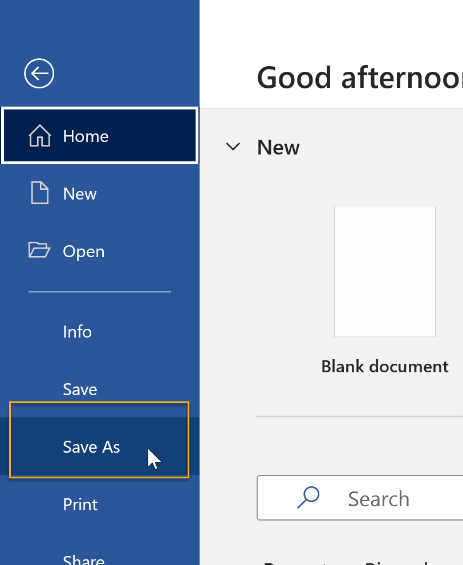This screenshot has height=565, width=463.
Task: Choose Open in the backstage menu
Action: [99, 251]
